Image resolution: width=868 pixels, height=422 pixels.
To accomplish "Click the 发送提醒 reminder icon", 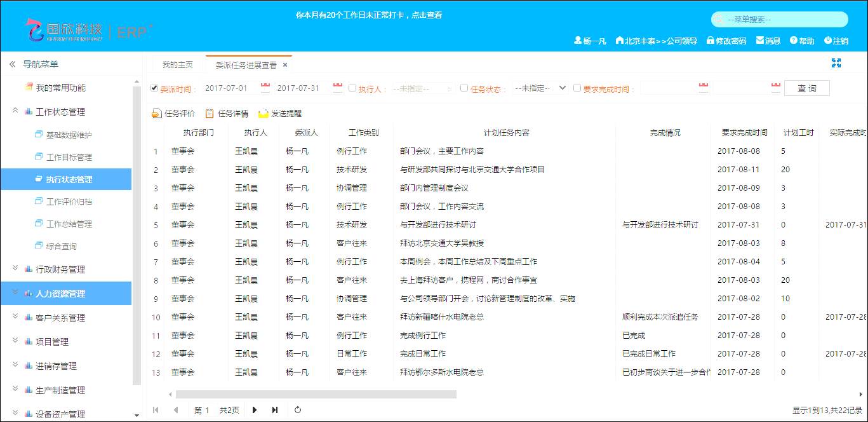I will [263, 114].
